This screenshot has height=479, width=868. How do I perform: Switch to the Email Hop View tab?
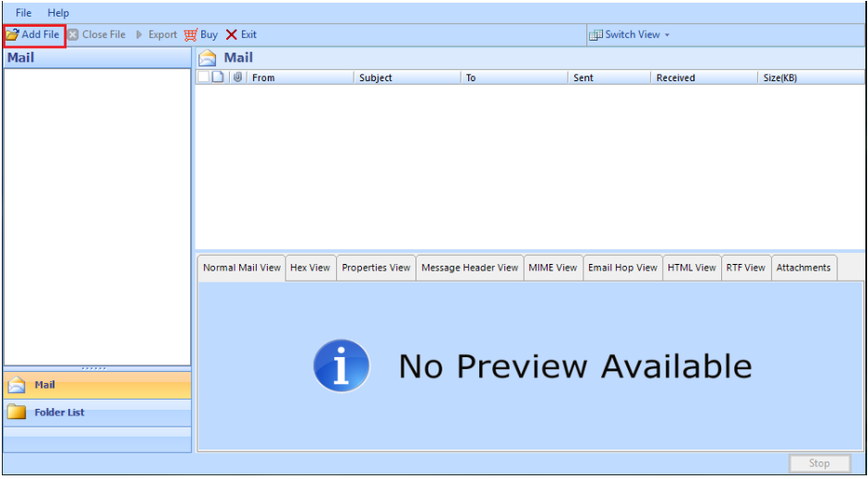(x=622, y=268)
